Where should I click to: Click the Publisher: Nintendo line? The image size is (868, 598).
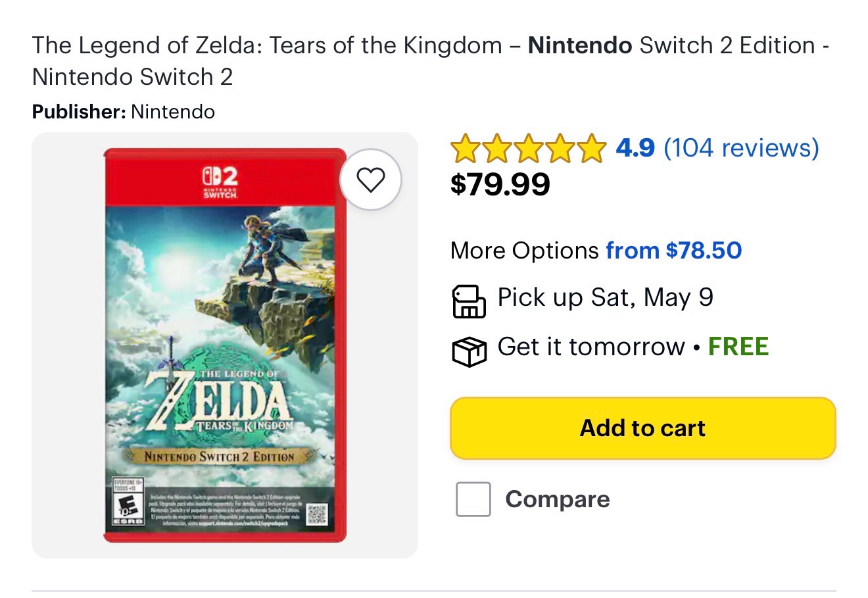tap(124, 112)
